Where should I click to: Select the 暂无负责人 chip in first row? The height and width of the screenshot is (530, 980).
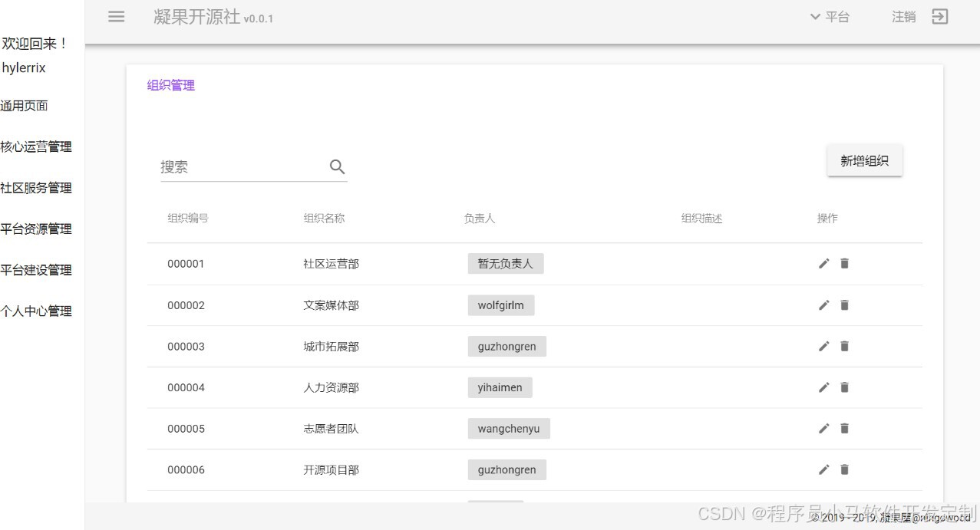(506, 263)
